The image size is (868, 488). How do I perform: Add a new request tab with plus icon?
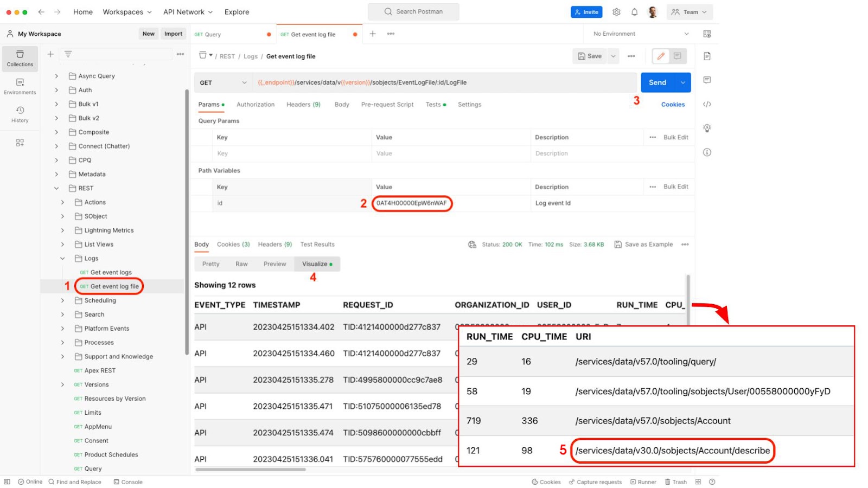point(373,34)
